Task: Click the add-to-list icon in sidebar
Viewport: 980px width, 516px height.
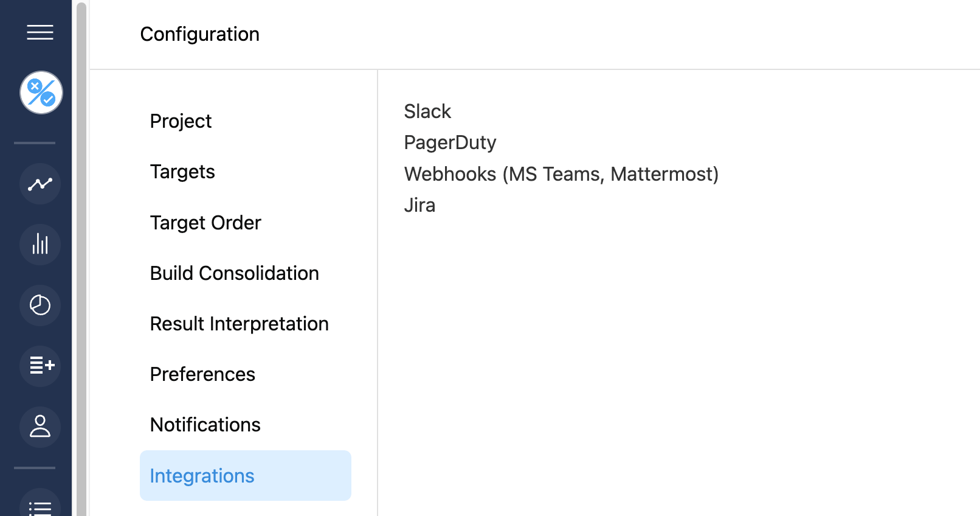Action: (x=40, y=366)
